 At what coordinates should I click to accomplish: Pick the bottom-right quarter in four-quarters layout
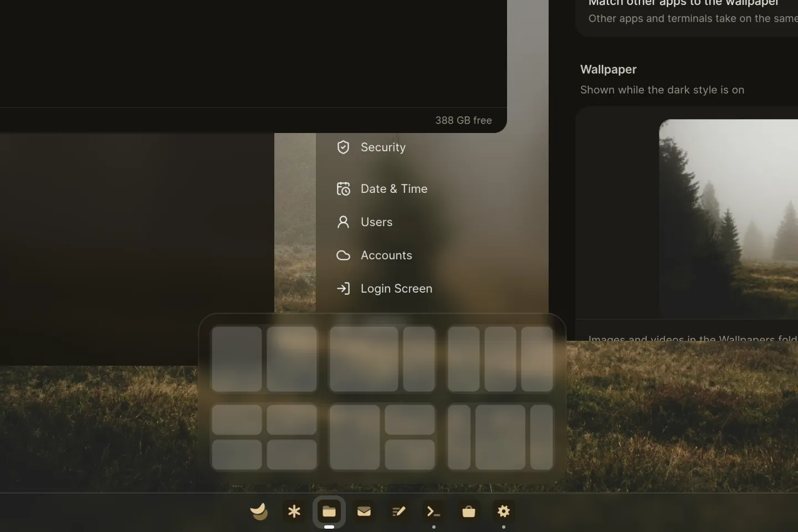click(291, 454)
